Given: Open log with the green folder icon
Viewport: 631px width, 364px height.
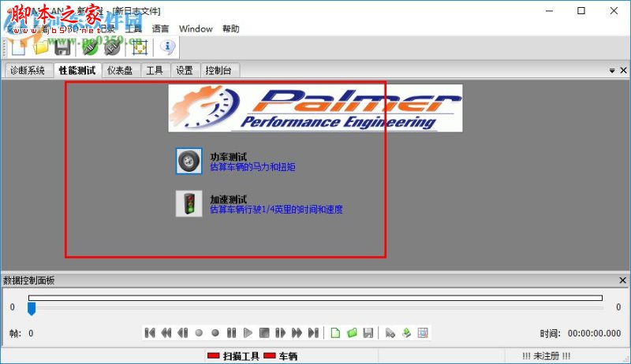Looking at the screenshot, I should click(x=352, y=332).
